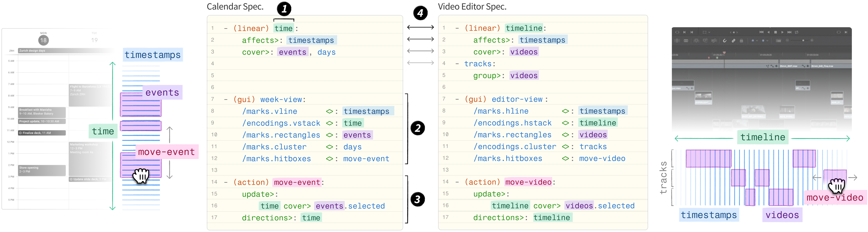Adjust the timeline zoom slider handle
This screenshot has height=232, width=868.
click(x=803, y=40)
